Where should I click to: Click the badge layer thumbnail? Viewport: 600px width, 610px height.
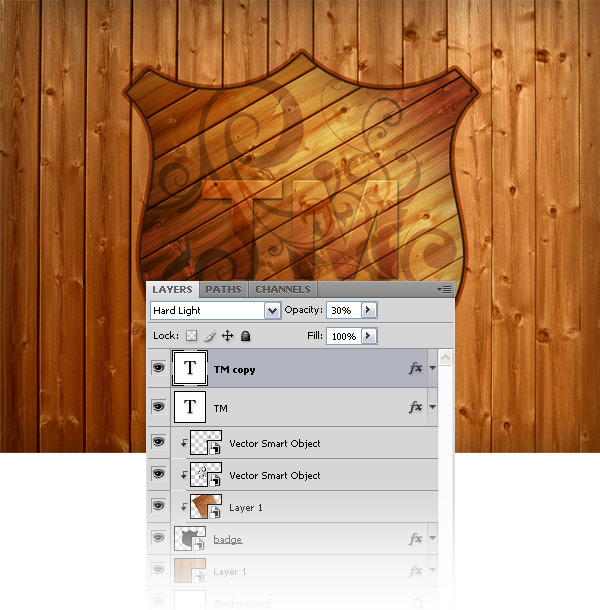(190, 538)
